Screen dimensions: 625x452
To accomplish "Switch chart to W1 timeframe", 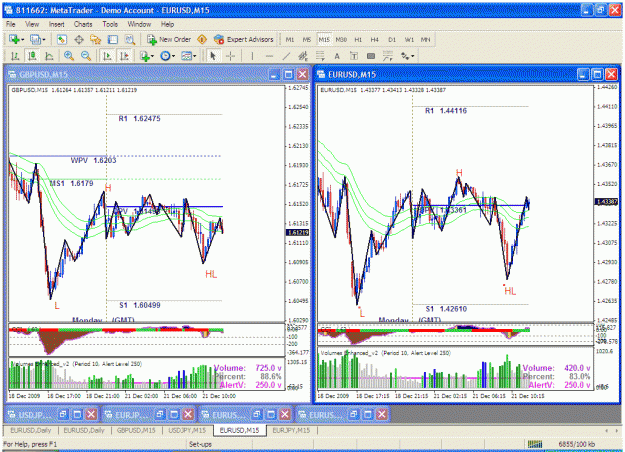I will [409, 39].
